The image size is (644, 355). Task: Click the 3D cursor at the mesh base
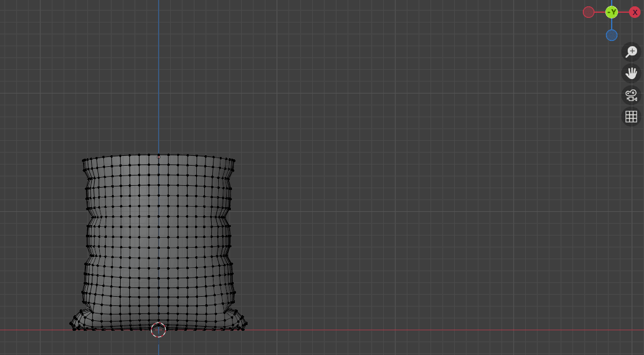pyautogui.click(x=158, y=330)
